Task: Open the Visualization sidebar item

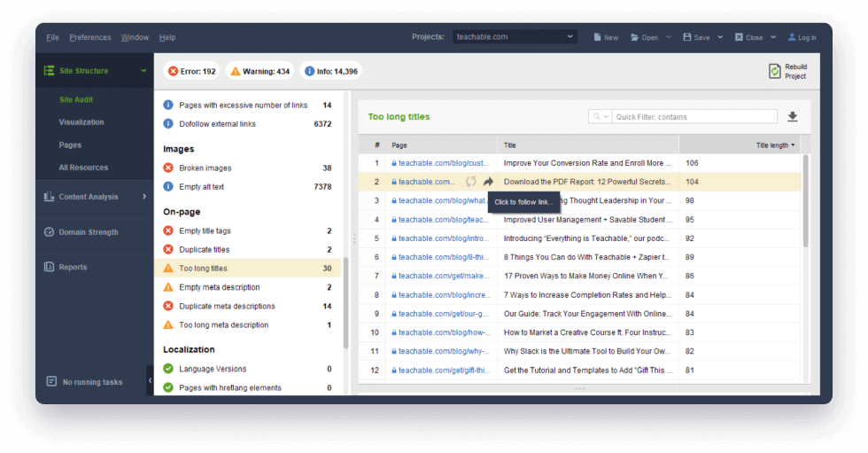Action: [x=81, y=121]
